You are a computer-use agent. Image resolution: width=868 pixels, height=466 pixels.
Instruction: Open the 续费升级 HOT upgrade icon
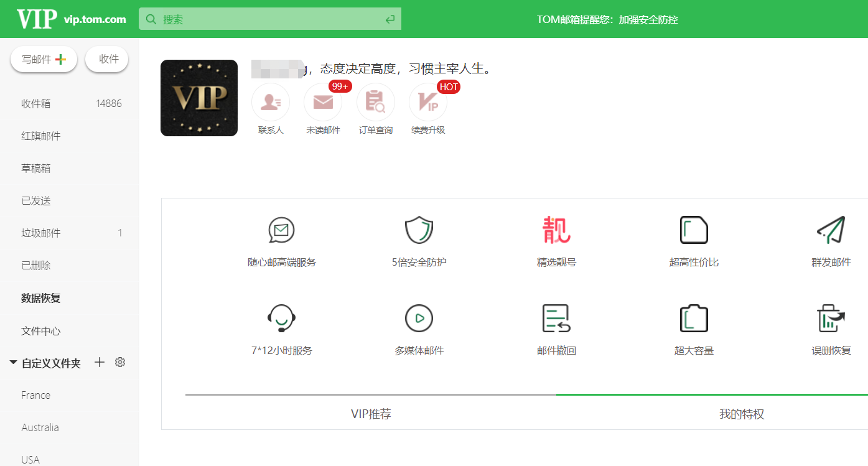pos(427,102)
